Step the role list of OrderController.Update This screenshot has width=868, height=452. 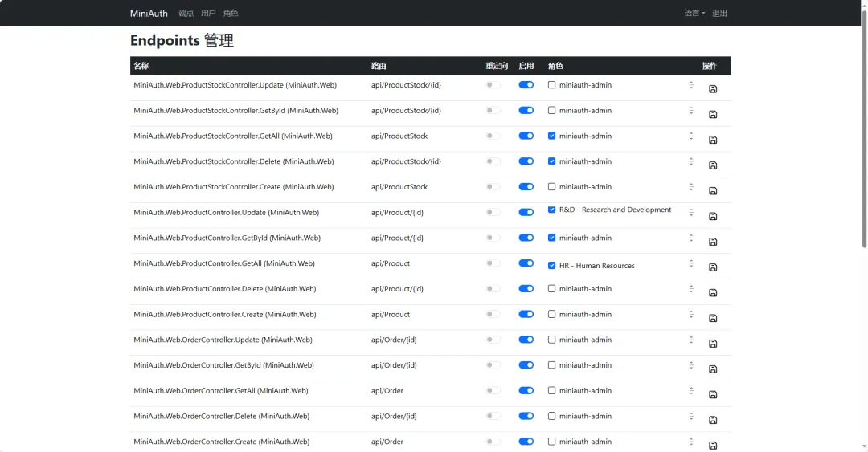[691, 339]
